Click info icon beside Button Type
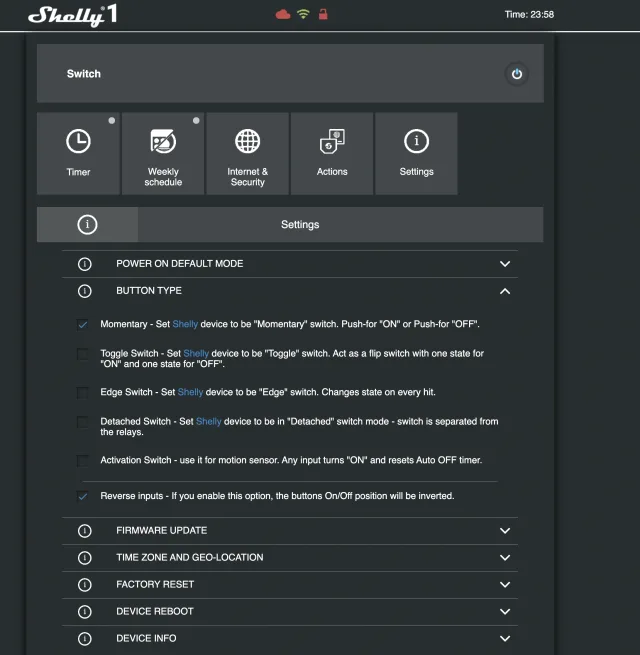 coord(85,291)
